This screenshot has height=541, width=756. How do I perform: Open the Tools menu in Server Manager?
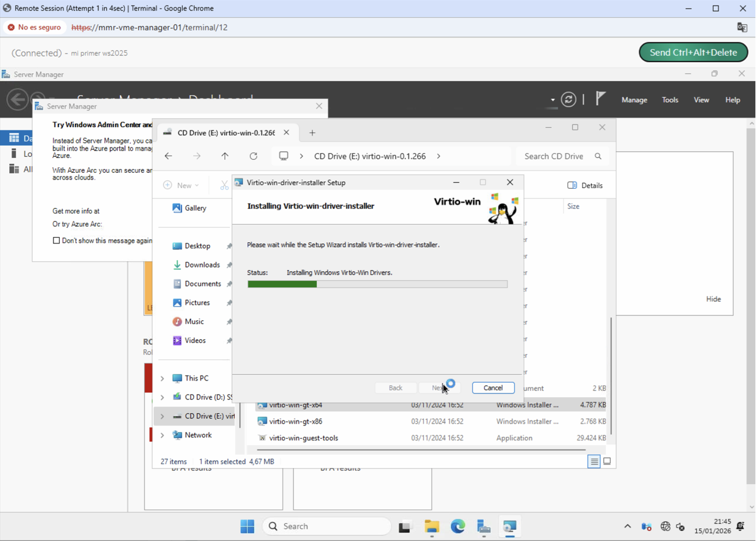670,100
